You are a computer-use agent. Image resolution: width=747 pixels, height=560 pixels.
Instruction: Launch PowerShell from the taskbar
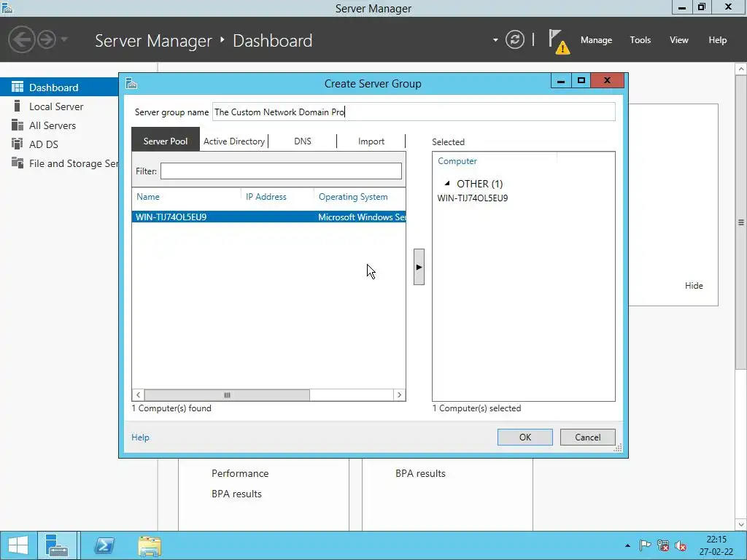[x=104, y=545]
